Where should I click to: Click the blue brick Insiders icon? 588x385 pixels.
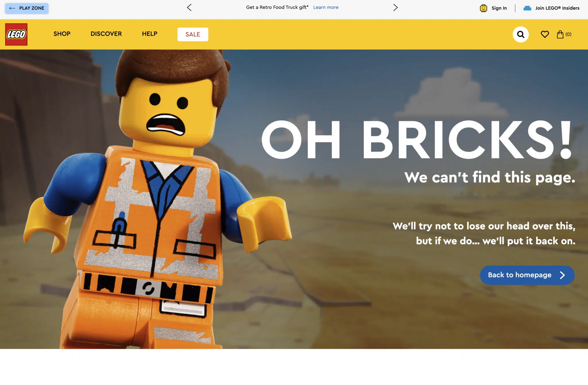tap(527, 8)
